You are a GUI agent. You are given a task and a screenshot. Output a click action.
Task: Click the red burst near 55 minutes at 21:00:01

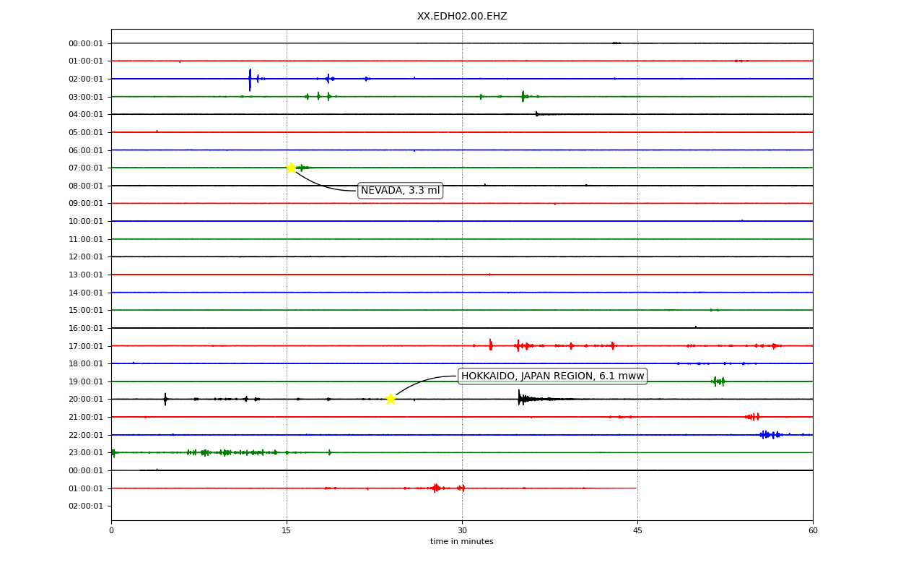[x=752, y=416]
